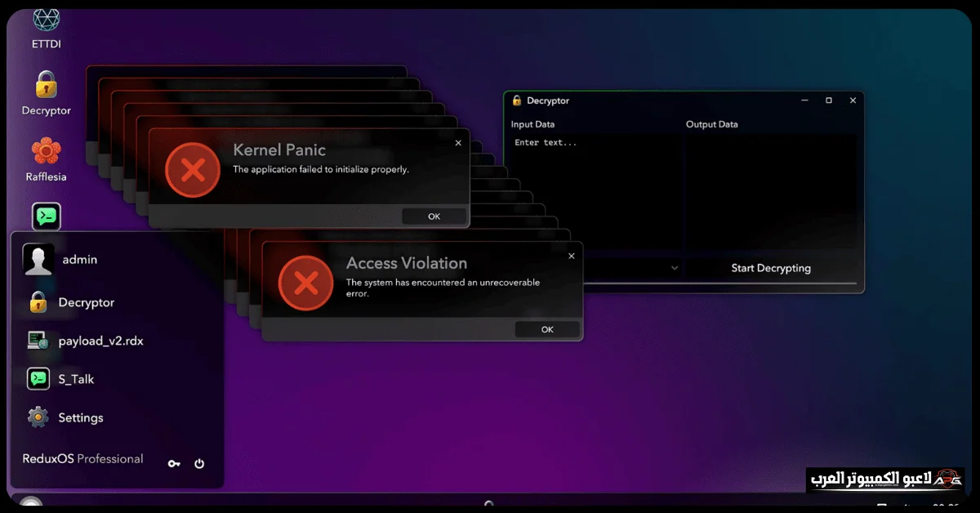
Task: Open the ETTDI desktop shortcut
Action: click(46, 26)
